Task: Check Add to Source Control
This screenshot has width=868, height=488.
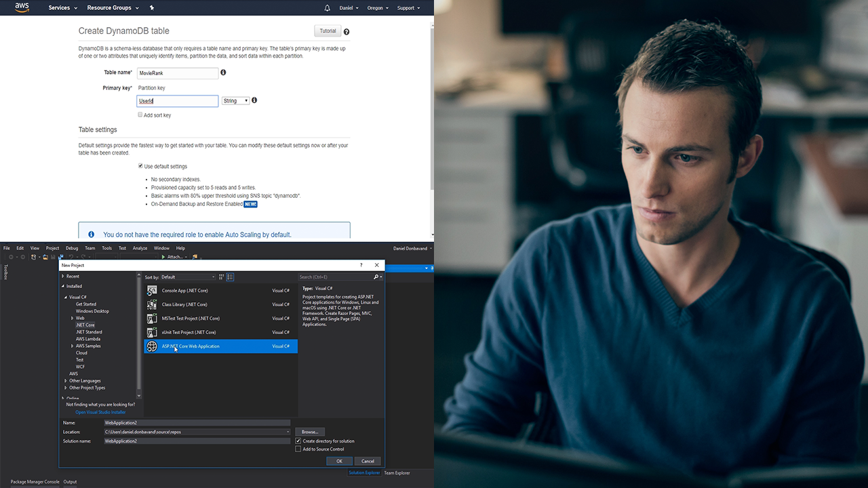Action: tap(298, 449)
